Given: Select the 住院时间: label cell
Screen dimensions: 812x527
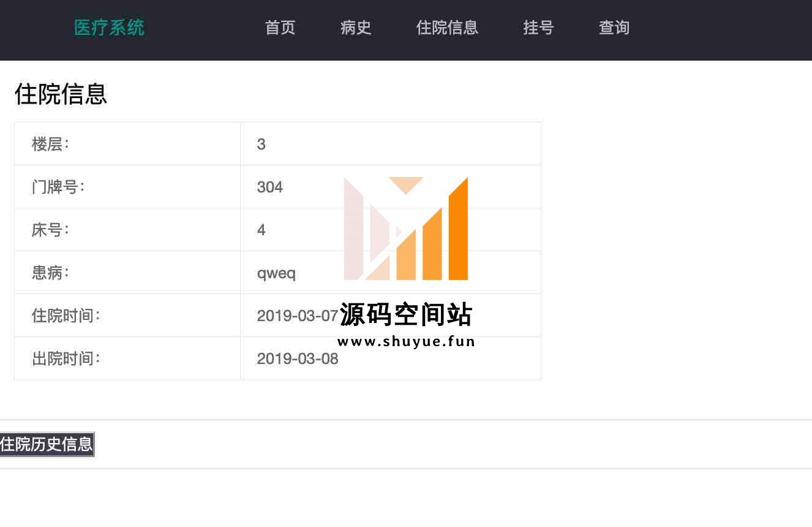Looking at the screenshot, I should [x=127, y=316].
